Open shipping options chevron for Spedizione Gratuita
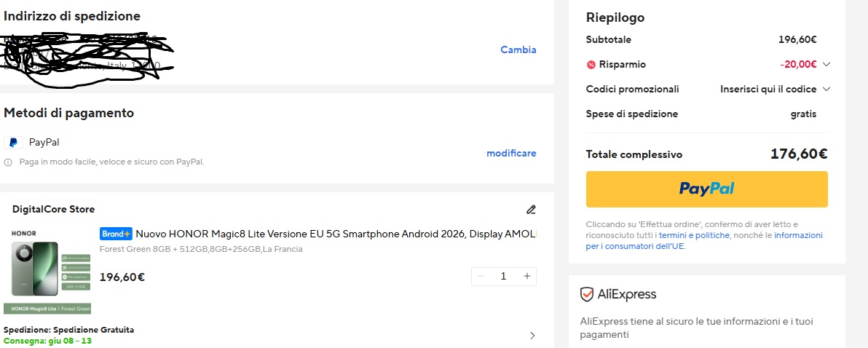This screenshot has height=348, width=868. click(x=532, y=336)
